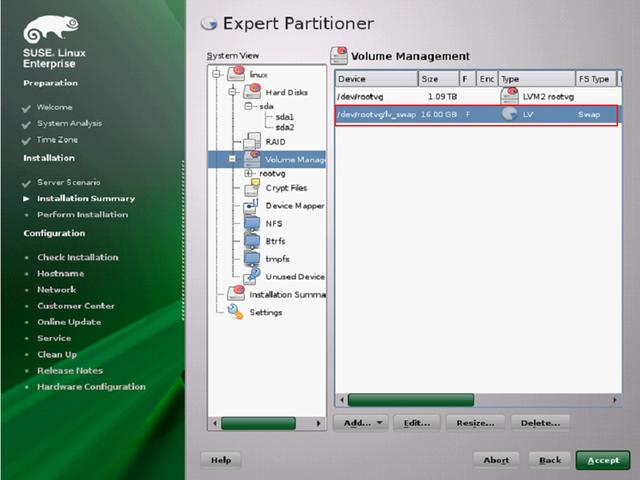Click Perform Installation in the sidebar
This screenshot has width=640, height=480.
point(82,214)
